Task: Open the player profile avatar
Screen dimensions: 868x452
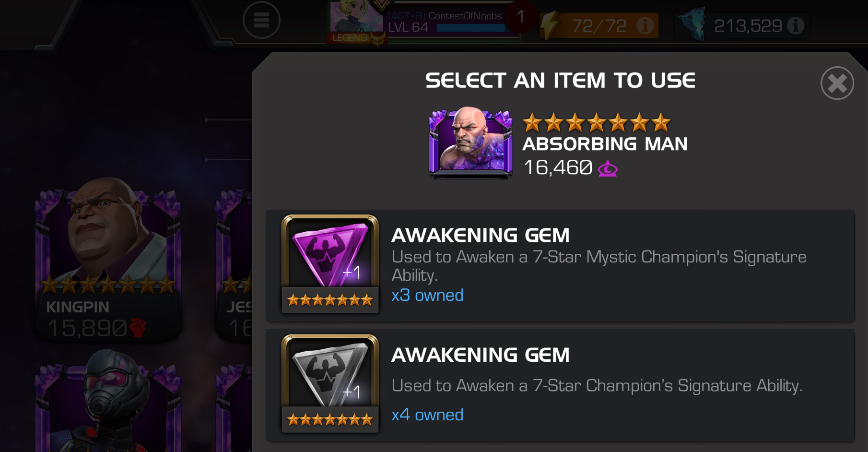Action: coord(355,19)
